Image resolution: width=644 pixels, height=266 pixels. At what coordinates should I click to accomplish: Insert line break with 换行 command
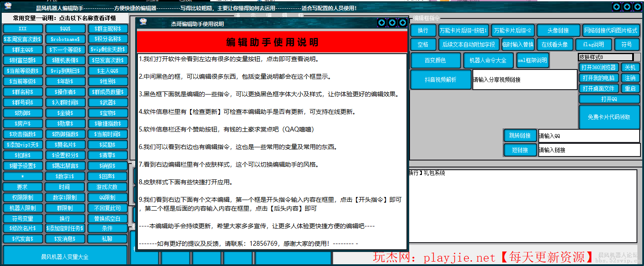422,31
